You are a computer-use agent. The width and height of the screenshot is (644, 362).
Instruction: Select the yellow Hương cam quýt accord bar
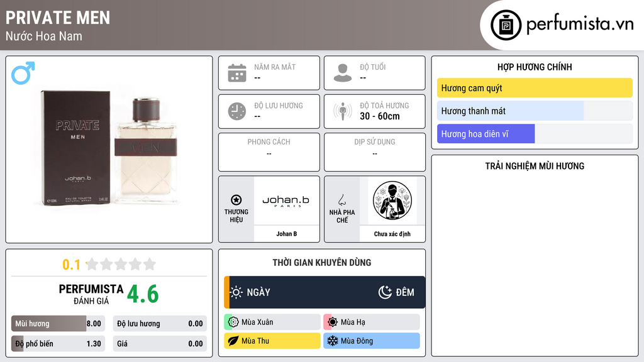coord(535,88)
